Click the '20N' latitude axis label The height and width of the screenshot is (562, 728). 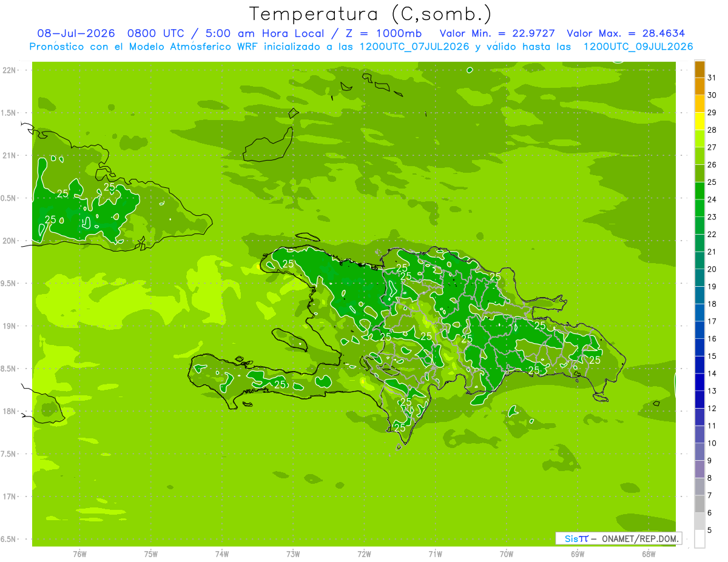[x=9, y=241]
